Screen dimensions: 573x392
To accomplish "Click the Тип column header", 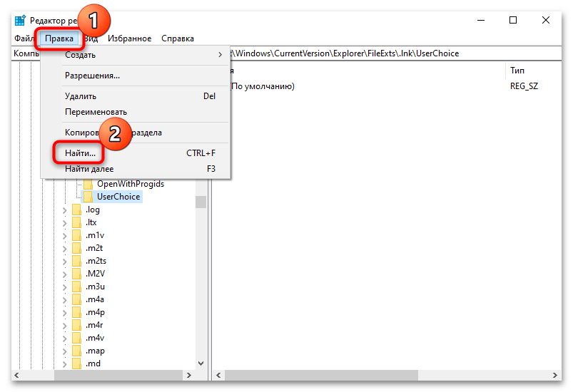I will 517,71.
